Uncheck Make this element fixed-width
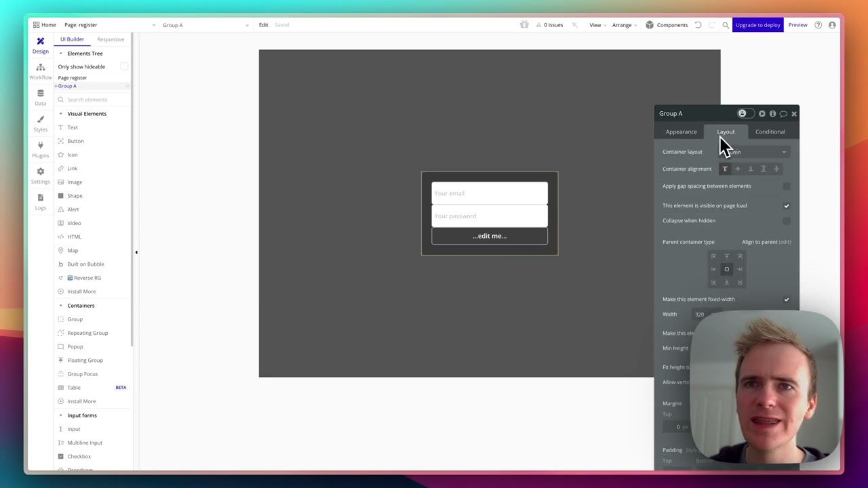Screen dimensions: 868x488 click(x=787, y=299)
